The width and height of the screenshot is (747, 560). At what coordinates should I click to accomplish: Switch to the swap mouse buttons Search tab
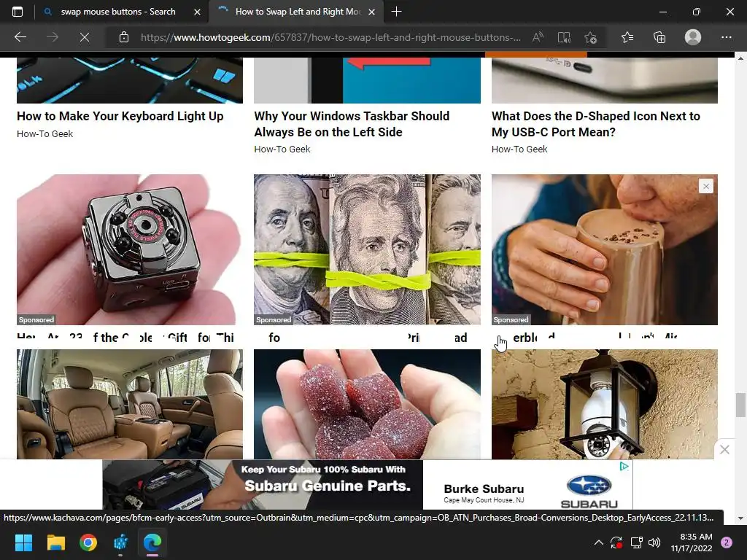(117, 12)
